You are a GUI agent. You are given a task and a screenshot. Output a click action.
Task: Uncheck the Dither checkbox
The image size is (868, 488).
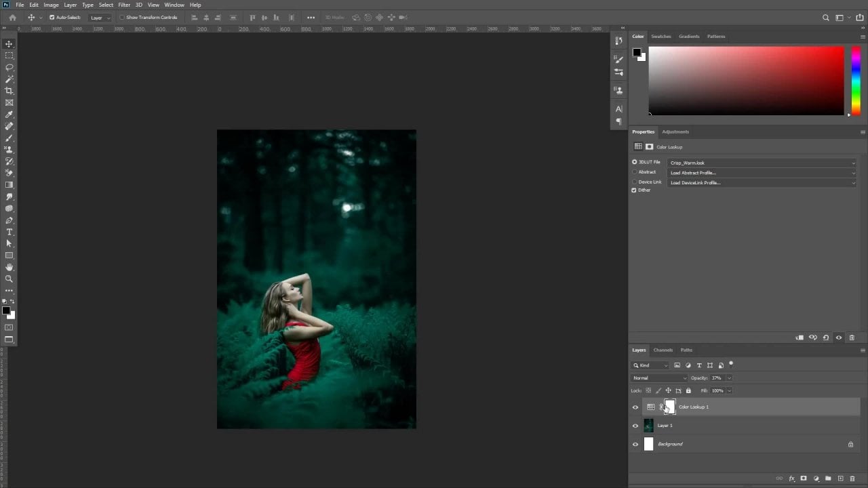click(x=633, y=190)
